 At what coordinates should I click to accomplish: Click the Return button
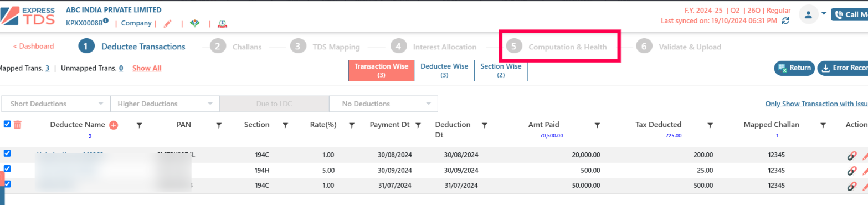(x=794, y=68)
